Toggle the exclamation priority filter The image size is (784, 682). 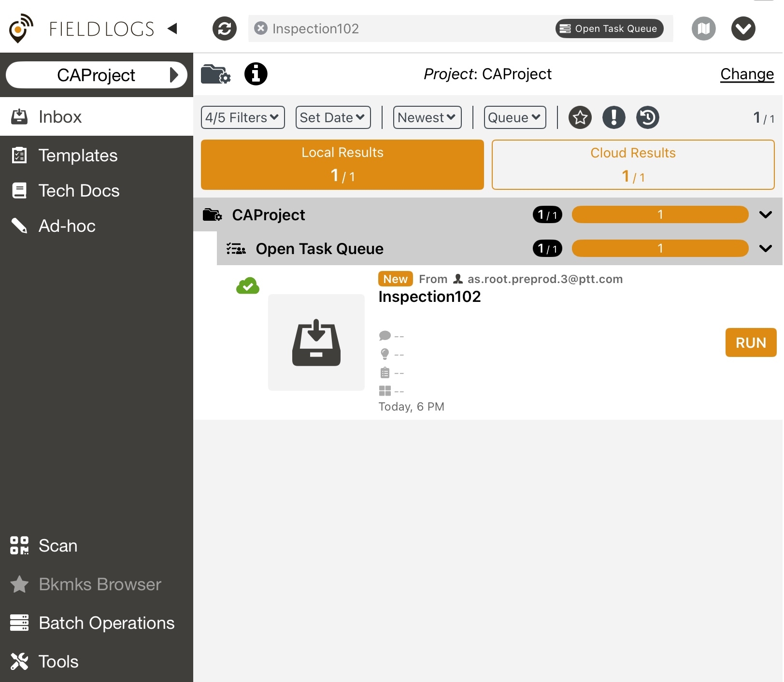613,117
